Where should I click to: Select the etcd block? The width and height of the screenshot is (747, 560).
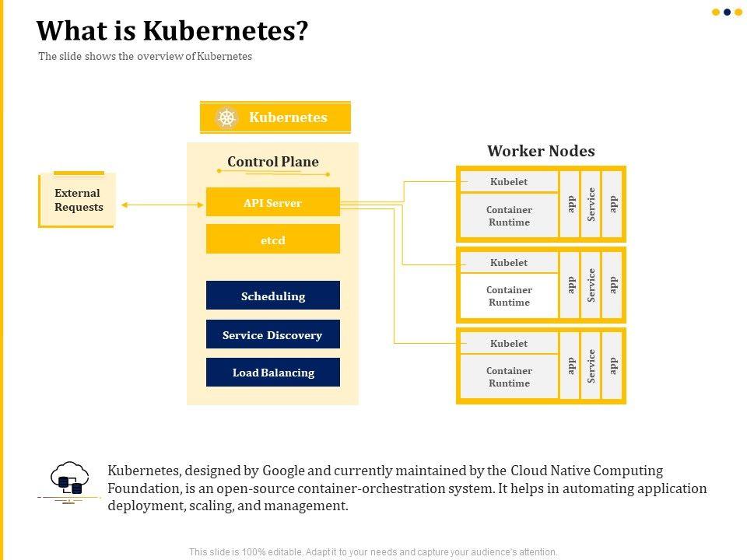[272, 240]
